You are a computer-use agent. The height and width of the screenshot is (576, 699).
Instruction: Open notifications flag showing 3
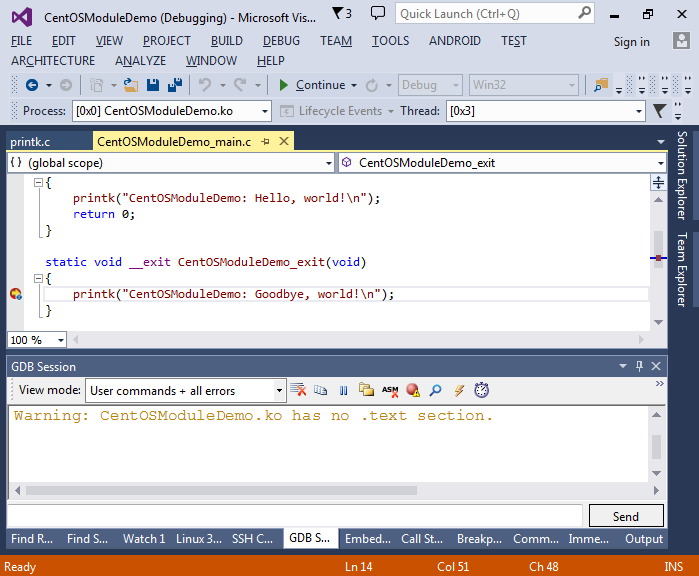click(342, 13)
